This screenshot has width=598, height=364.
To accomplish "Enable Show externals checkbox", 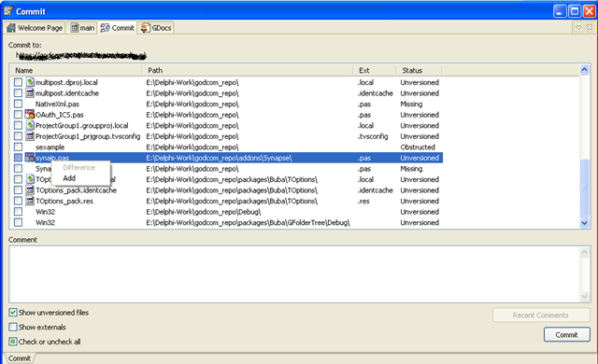I will 13,327.
